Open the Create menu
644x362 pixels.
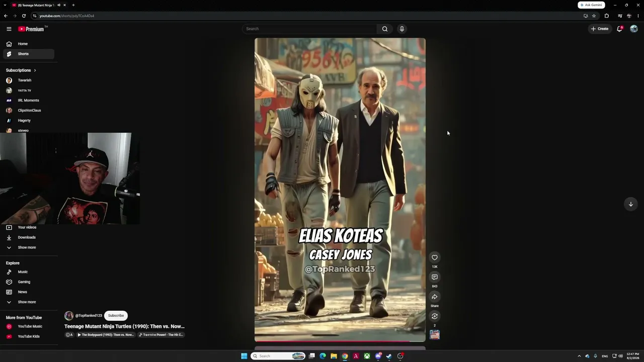[x=600, y=29]
